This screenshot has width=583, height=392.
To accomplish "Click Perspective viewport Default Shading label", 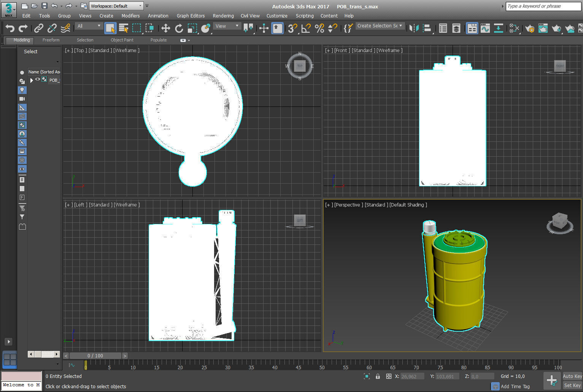I will (408, 205).
